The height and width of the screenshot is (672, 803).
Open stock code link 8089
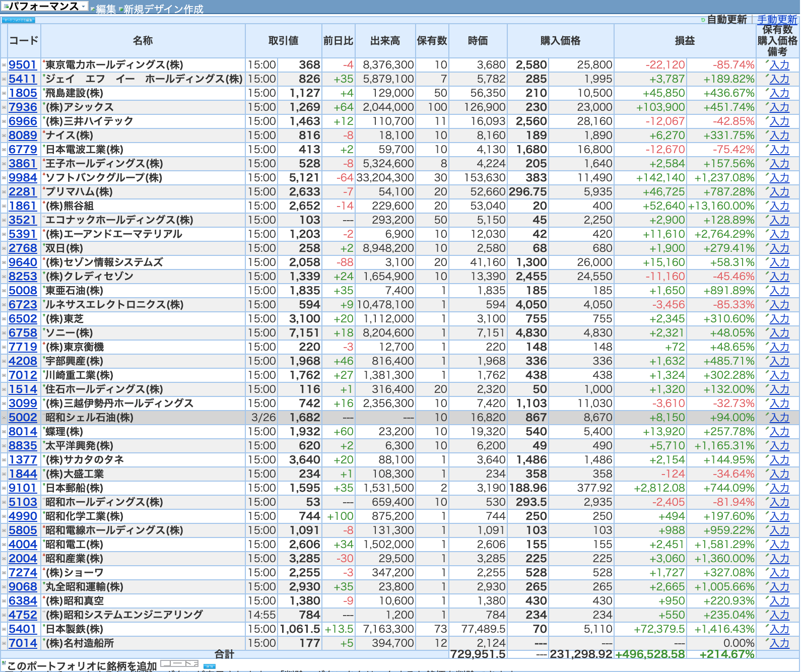pyautogui.click(x=23, y=136)
